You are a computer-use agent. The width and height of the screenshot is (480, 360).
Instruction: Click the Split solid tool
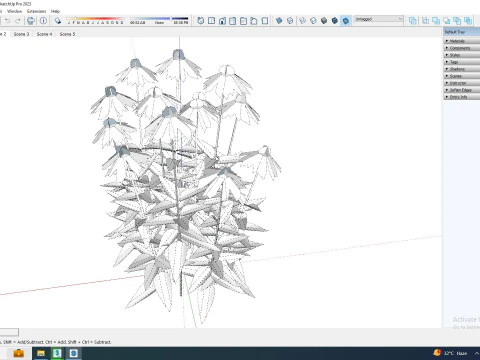[468, 21]
